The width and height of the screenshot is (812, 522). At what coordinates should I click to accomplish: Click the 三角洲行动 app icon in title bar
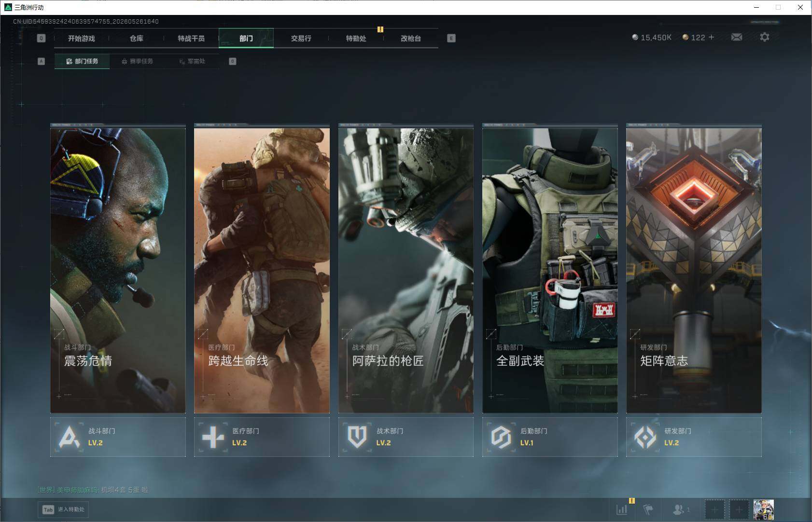[8, 7]
